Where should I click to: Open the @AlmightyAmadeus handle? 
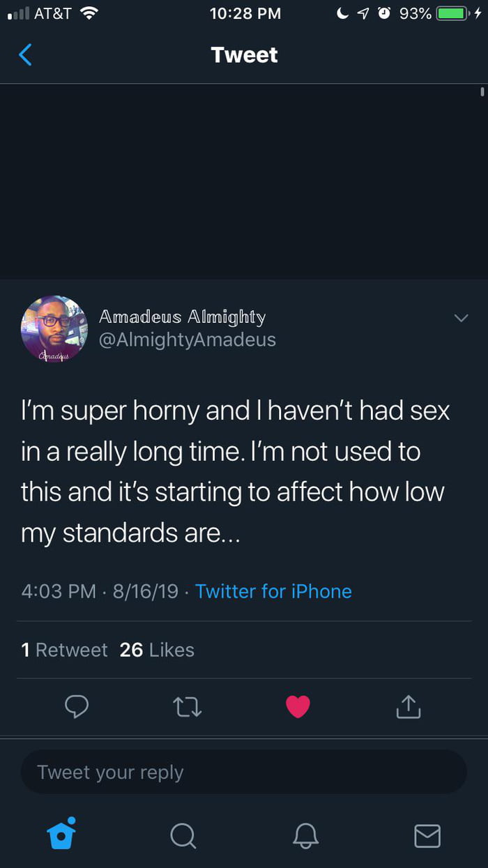click(188, 340)
